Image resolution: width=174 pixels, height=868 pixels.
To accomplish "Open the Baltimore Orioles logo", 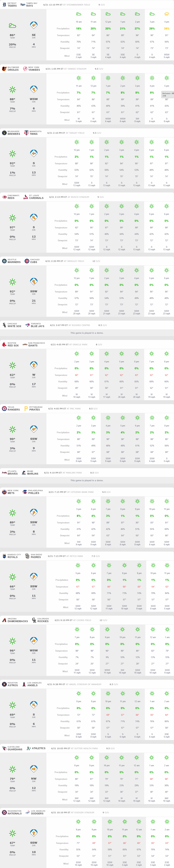I will tap(4, 69).
